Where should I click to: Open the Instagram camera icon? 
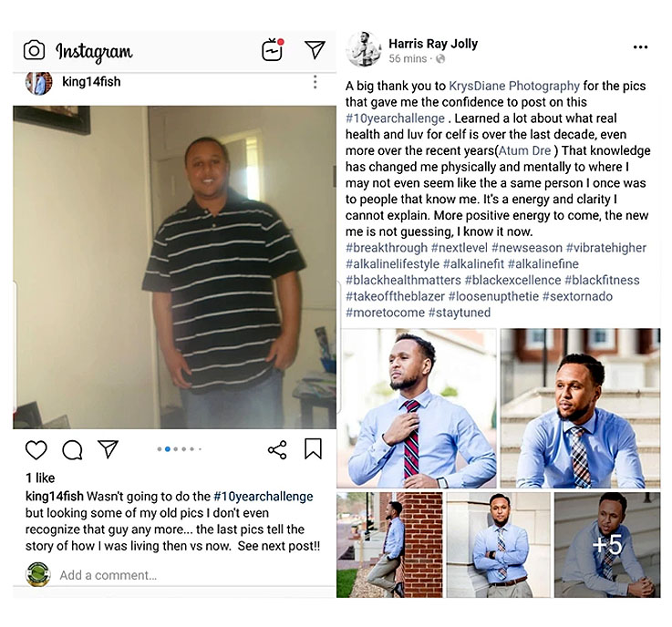(x=34, y=50)
